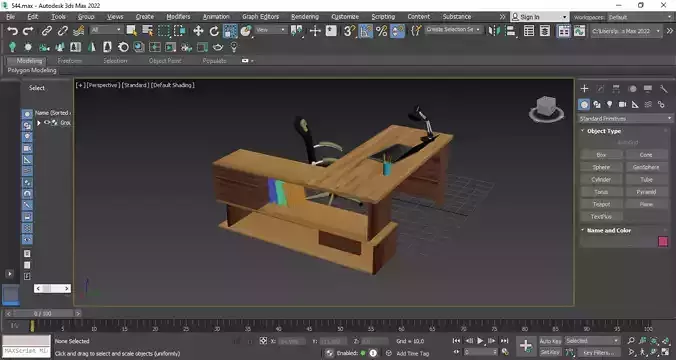Toggle Percent Snap button
The height and width of the screenshot is (360, 676).
tap(382, 31)
